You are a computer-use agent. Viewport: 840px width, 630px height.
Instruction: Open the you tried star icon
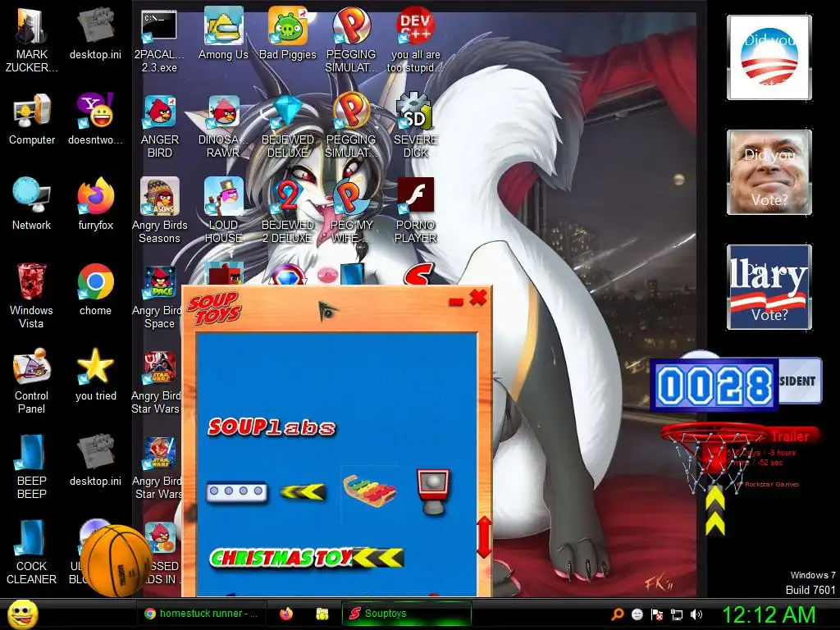[95, 375]
